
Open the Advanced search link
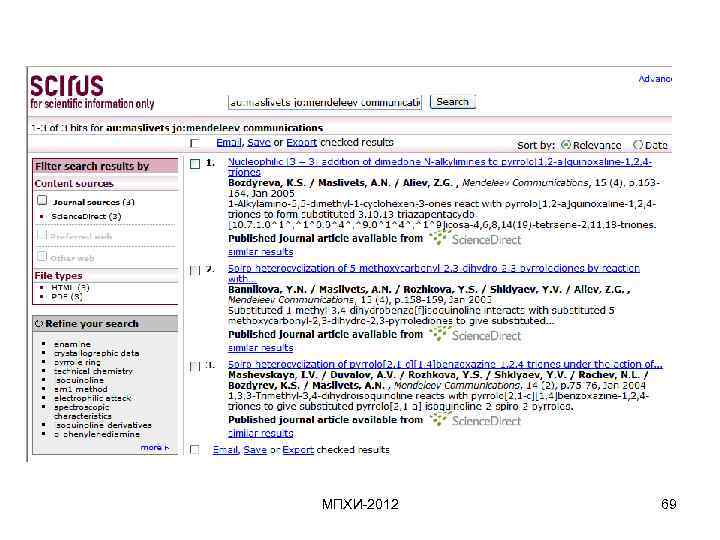pyautogui.click(x=655, y=79)
